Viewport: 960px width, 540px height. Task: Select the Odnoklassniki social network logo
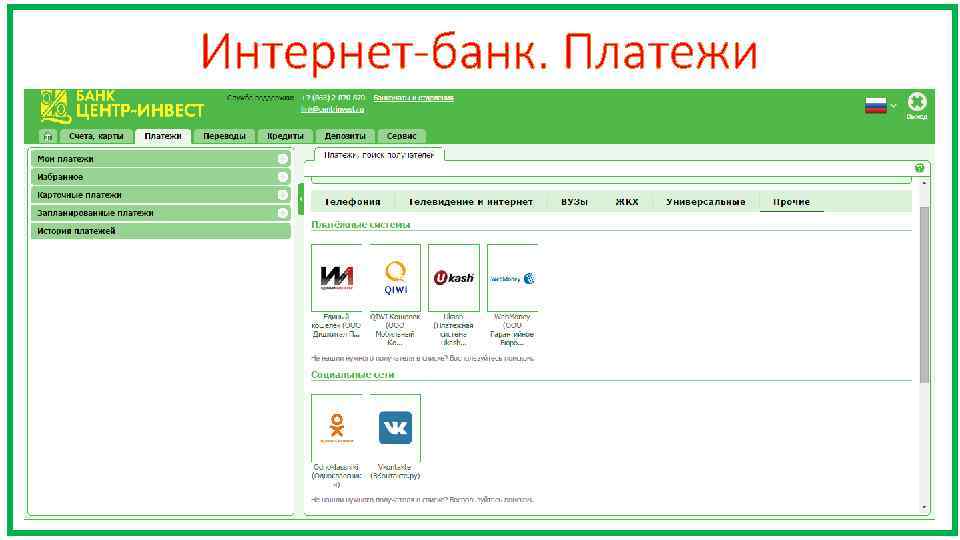[x=336, y=428]
